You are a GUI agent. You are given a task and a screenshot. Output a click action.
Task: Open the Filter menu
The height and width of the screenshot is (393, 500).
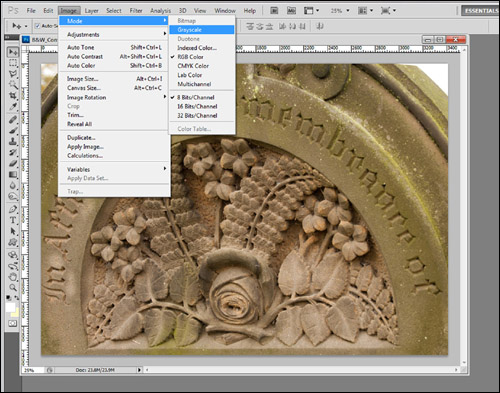click(x=136, y=11)
